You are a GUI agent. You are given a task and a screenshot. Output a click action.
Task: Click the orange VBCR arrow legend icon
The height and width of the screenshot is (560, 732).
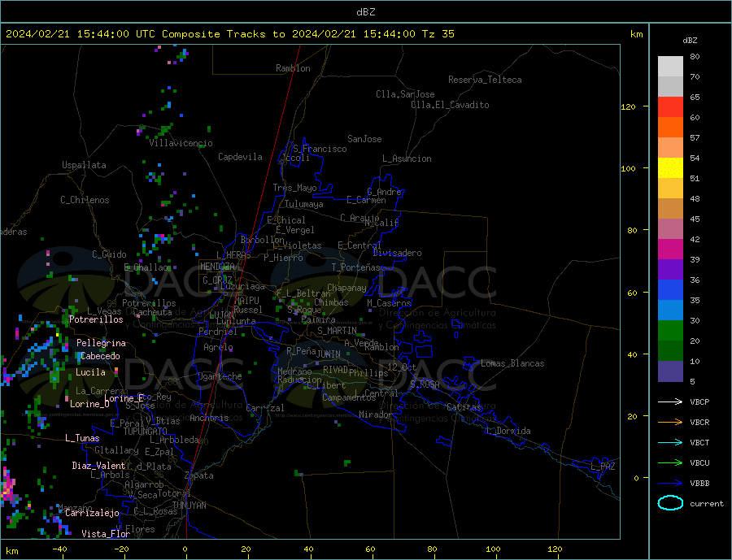coord(670,422)
